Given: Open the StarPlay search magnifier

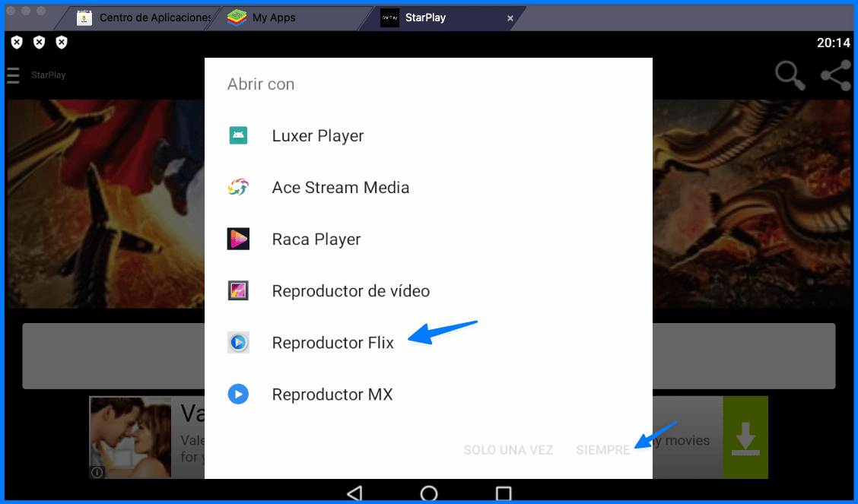Looking at the screenshot, I should 790,75.
